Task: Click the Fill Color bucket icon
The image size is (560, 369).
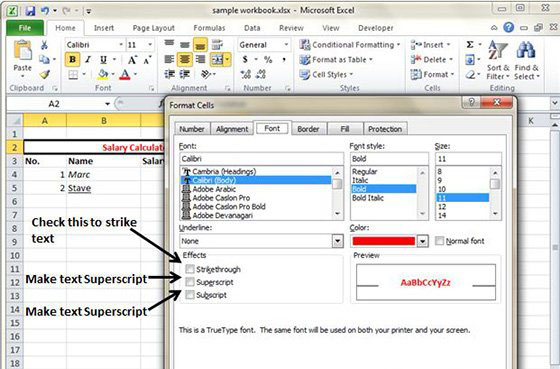Action: coord(103,74)
